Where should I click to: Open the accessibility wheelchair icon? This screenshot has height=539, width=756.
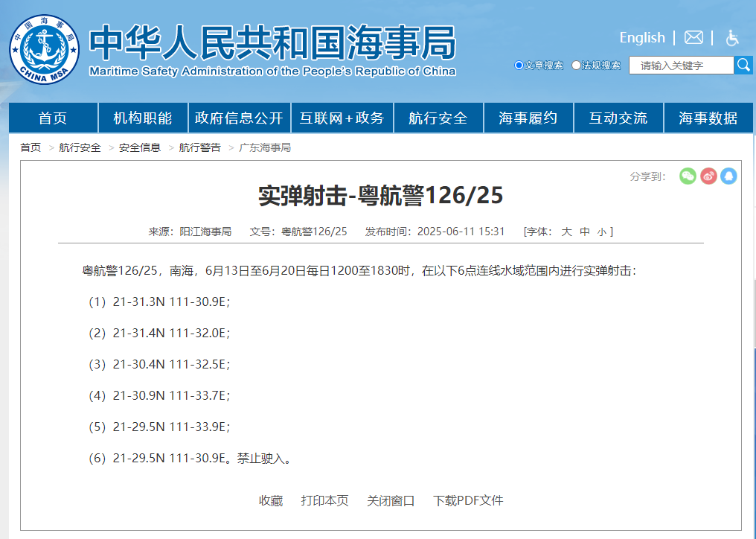[x=732, y=38]
